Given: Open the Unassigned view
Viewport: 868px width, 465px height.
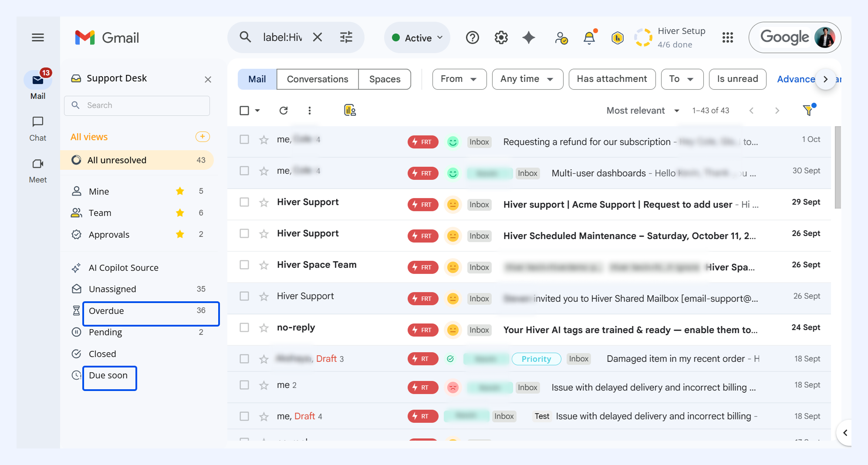Looking at the screenshot, I should click(137, 289).
